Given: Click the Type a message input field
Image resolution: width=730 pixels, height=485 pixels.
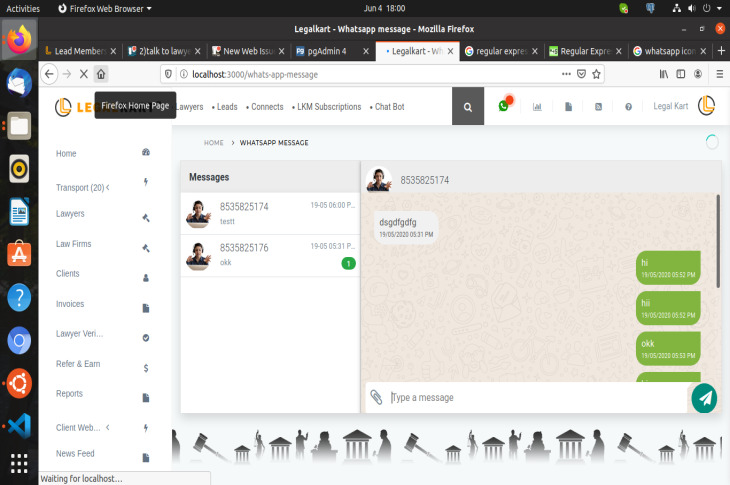Looking at the screenshot, I should pos(535,397).
